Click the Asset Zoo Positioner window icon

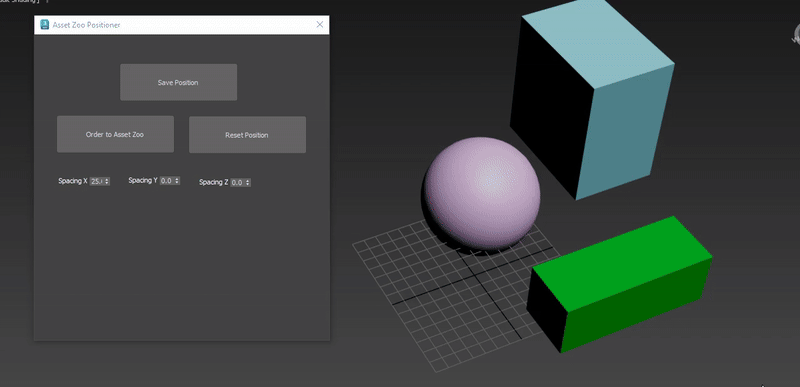point(44,24)
